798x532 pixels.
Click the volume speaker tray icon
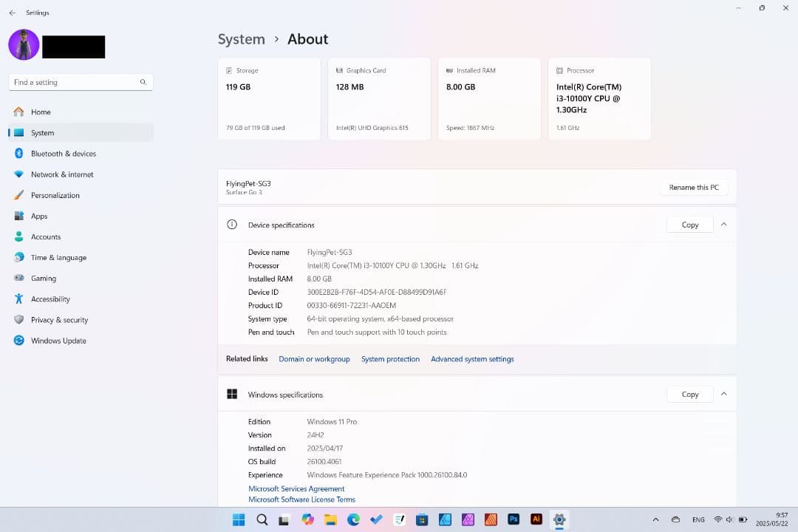click(x=729, y=519)
